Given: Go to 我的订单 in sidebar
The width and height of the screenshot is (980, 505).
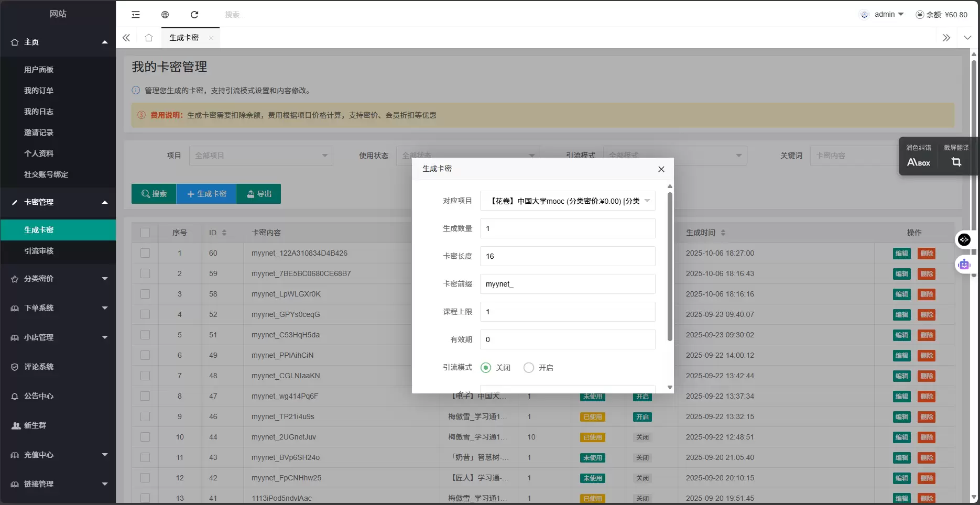Looking at the screenshot, I should pos(39,91).
